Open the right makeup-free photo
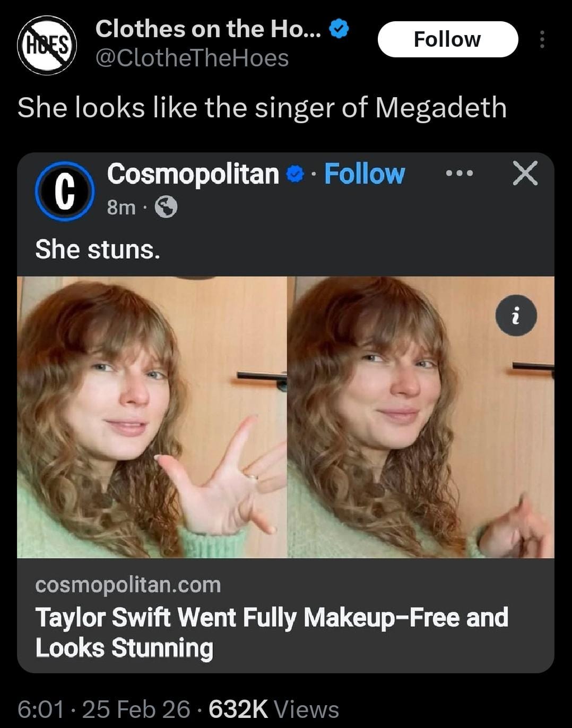Viewport: 572px width, 728px height. point(421,417)
